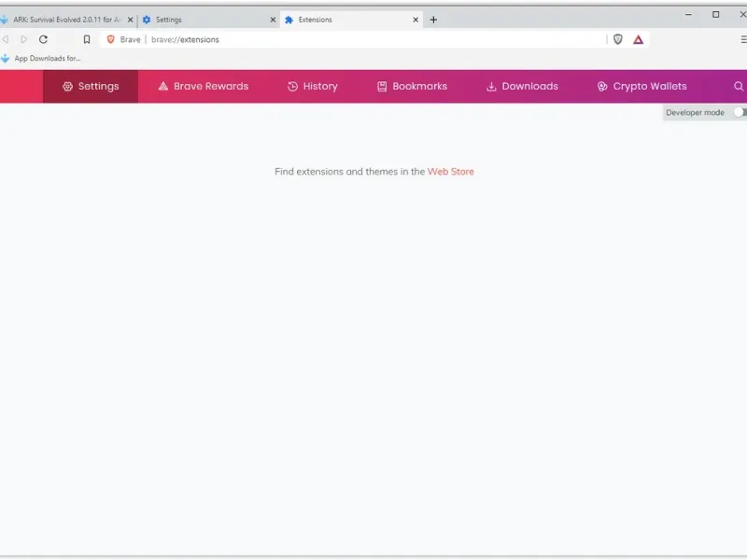
Task: Follow the Web Store link
Action: (x=451, y=172)
